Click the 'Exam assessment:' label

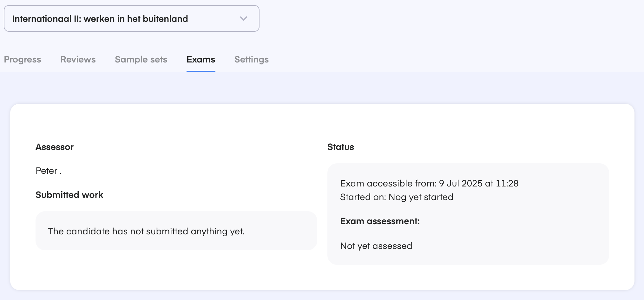(x=380, y=221)
